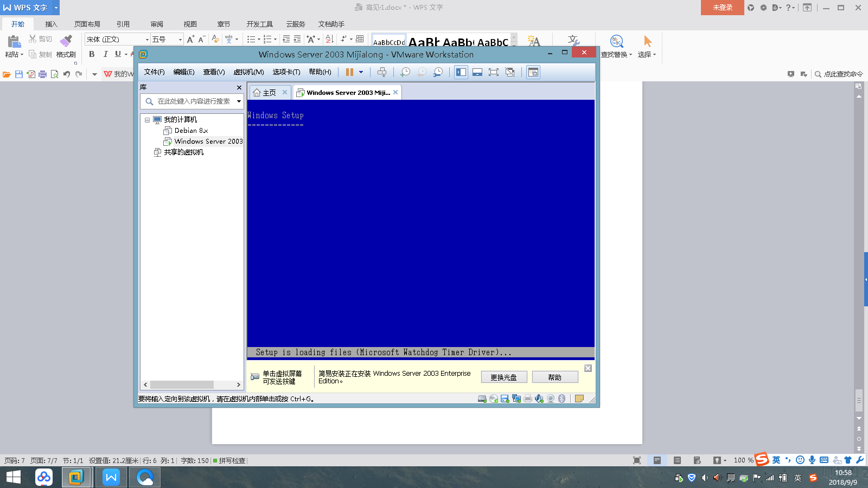Open the 审阅 ribbon tab in WPS
This screenshot has width=868, height=488.
(157, 24)
